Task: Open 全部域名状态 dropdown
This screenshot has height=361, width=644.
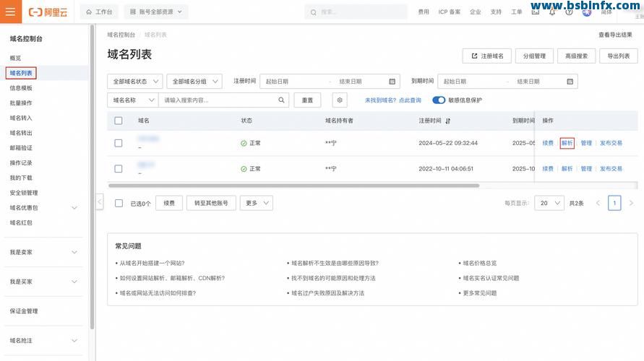Action: pyautogui.click(x=134, y=82)
